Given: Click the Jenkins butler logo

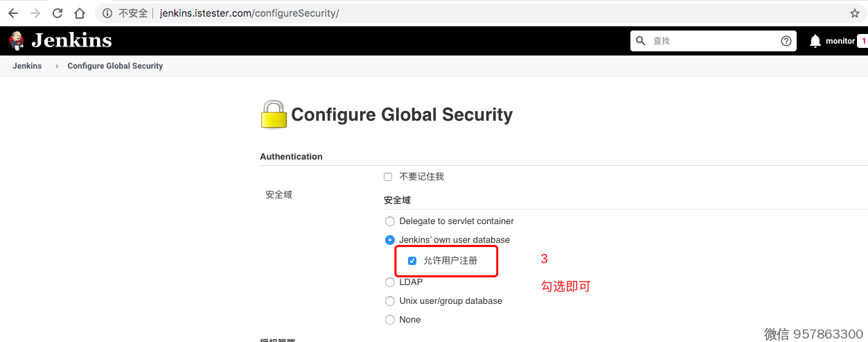Looking at the screenshot, I should pos(17,40).
